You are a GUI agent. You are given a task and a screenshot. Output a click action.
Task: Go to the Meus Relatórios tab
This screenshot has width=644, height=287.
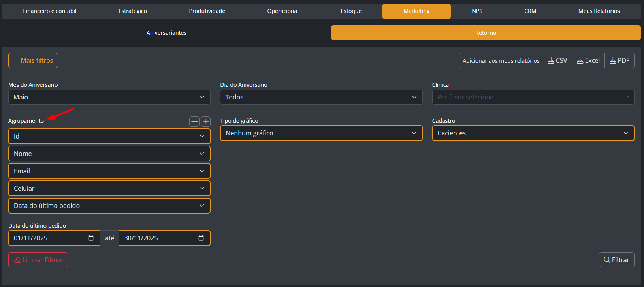tap(599, 11)
